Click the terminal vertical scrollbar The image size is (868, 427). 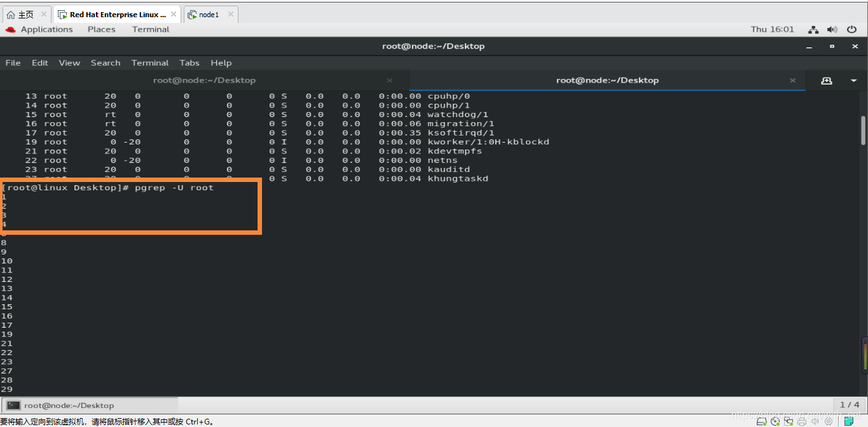(863, 130)
